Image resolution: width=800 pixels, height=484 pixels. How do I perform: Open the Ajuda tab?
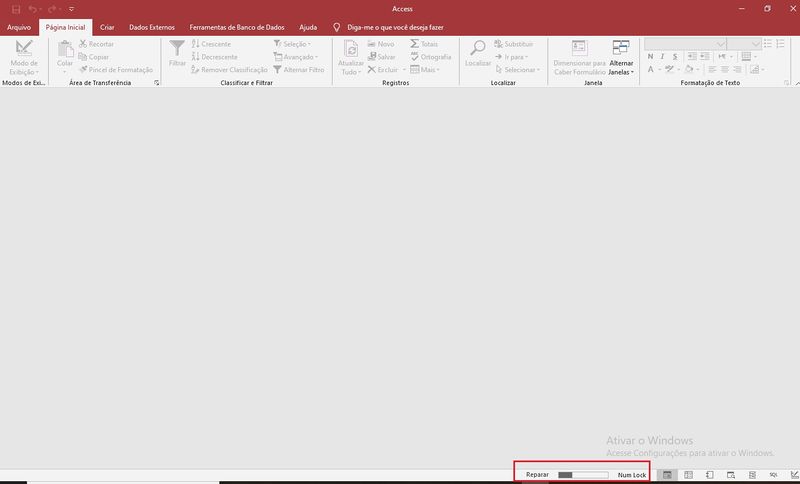[308, 28]
